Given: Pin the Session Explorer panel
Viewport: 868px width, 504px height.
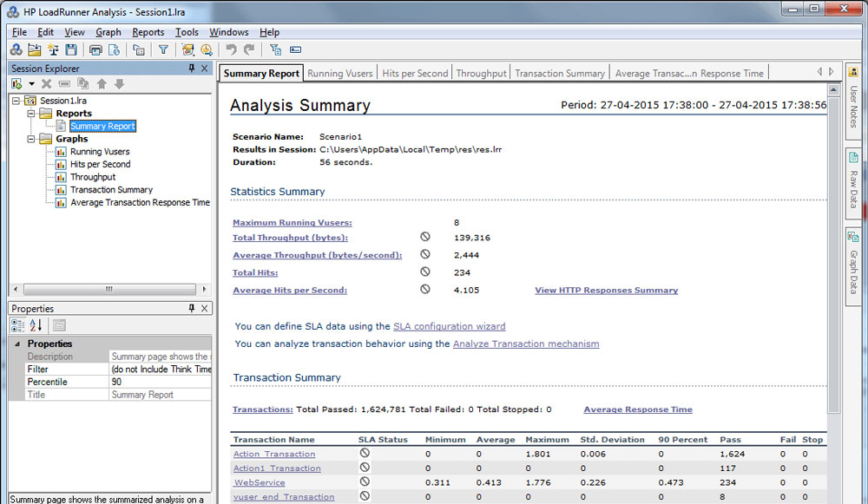Looking at the screenshot, I should tap(192, 68).
